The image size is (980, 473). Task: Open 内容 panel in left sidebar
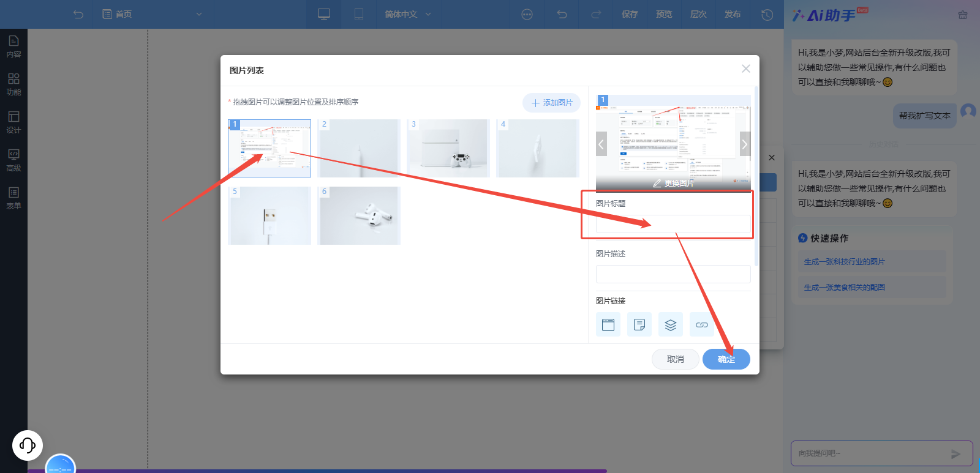point(13,47)
